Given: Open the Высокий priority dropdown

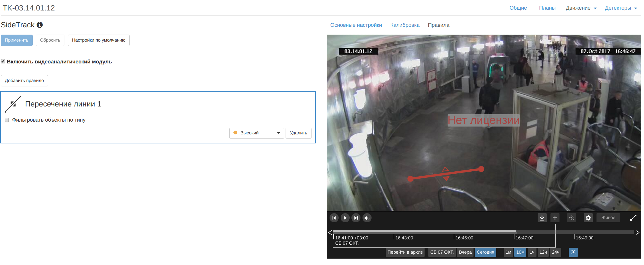Looking at the screenshot, I should 256,133.
